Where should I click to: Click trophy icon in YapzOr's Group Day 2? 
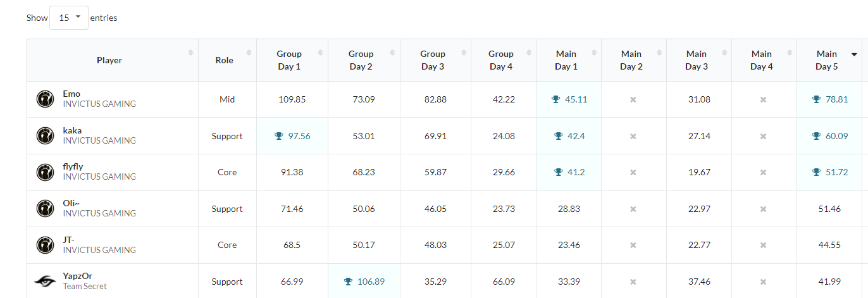click(348, 282)
